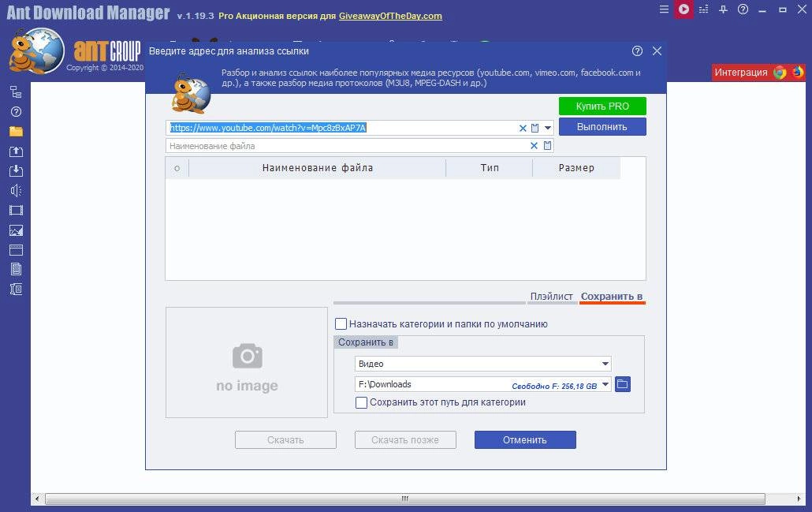Image resolution: width=812 pixels, height=512 pixels.
Task: Click the no image thumbnail preview
Action: coord(247,363)
